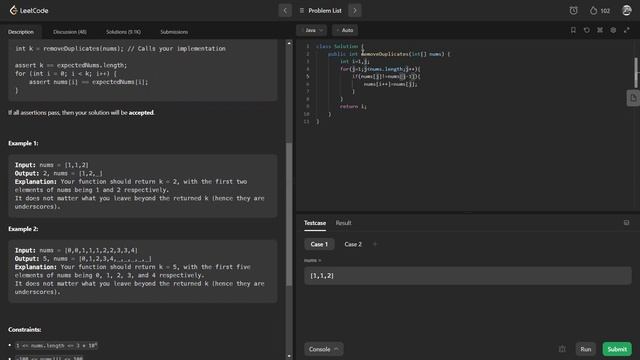The height and width of the screenshot is (360, 640).
Task: Click the 'return i;' line in the code editor
Action: point(353,107)
